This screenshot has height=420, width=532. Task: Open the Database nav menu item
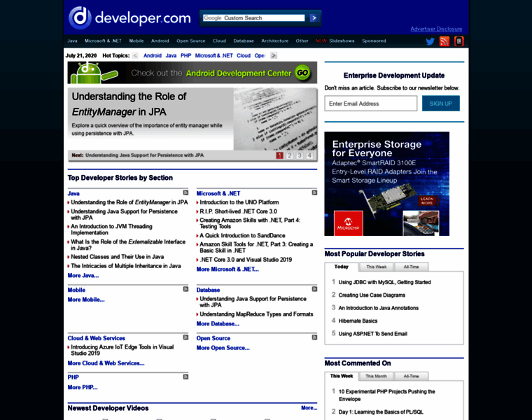pyautogui.click(x=244, y=41)
